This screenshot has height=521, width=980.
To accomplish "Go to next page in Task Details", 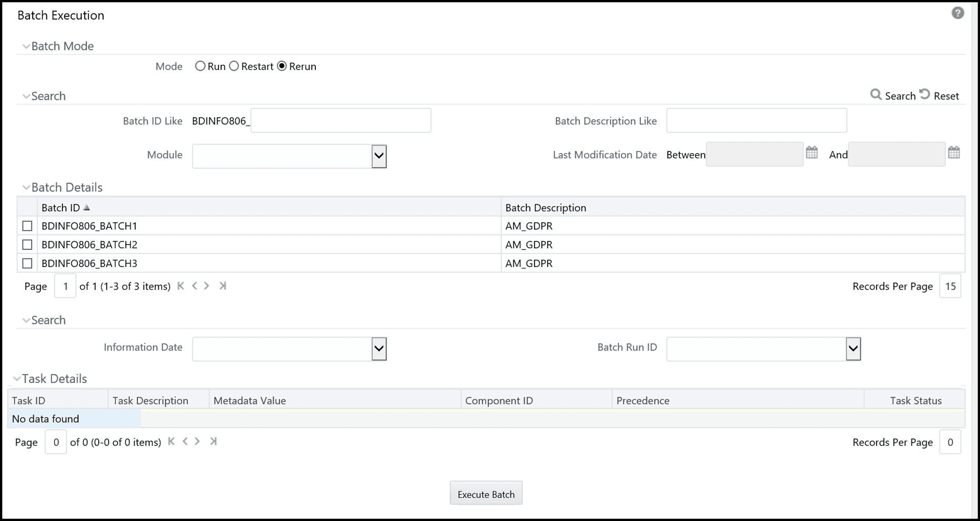I will [197, 442].
